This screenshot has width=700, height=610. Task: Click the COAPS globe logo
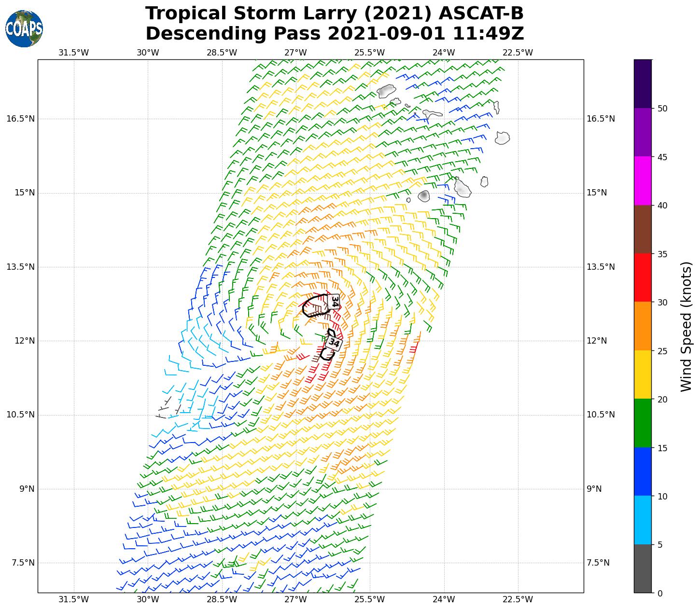click(x=24, y=29)
